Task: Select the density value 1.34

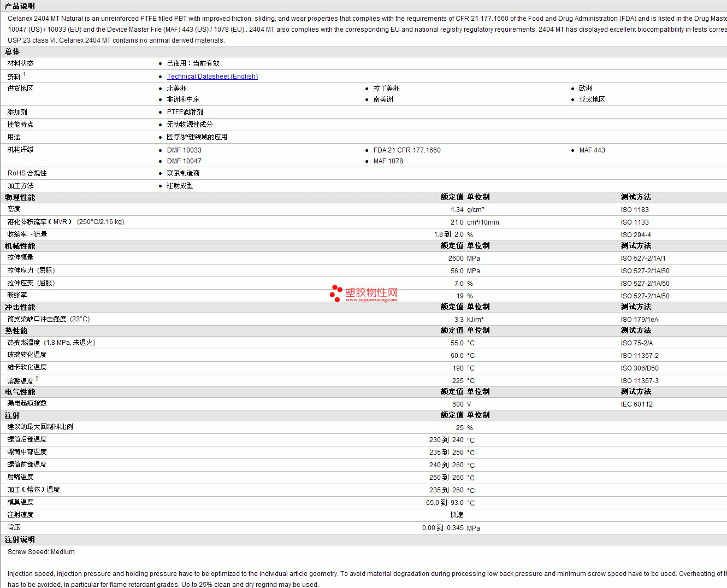Action: tap(457, 210)
